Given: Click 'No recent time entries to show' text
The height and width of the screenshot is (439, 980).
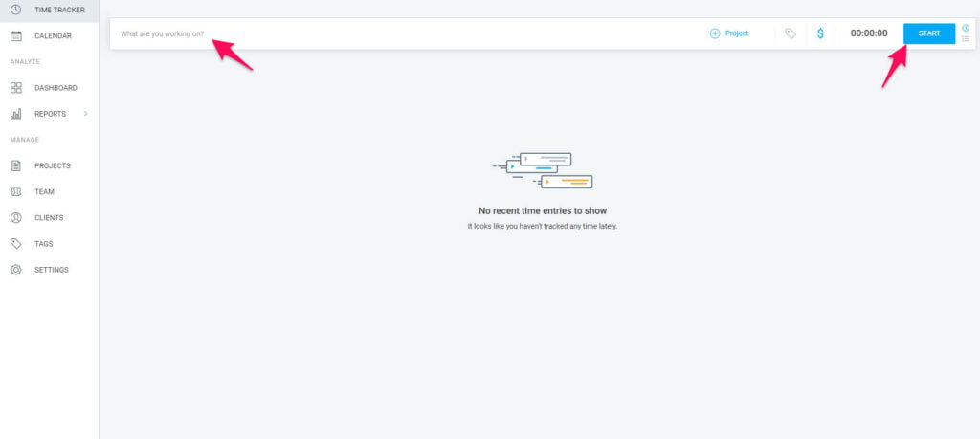Looking at the screenshot, I should [543, 211].
